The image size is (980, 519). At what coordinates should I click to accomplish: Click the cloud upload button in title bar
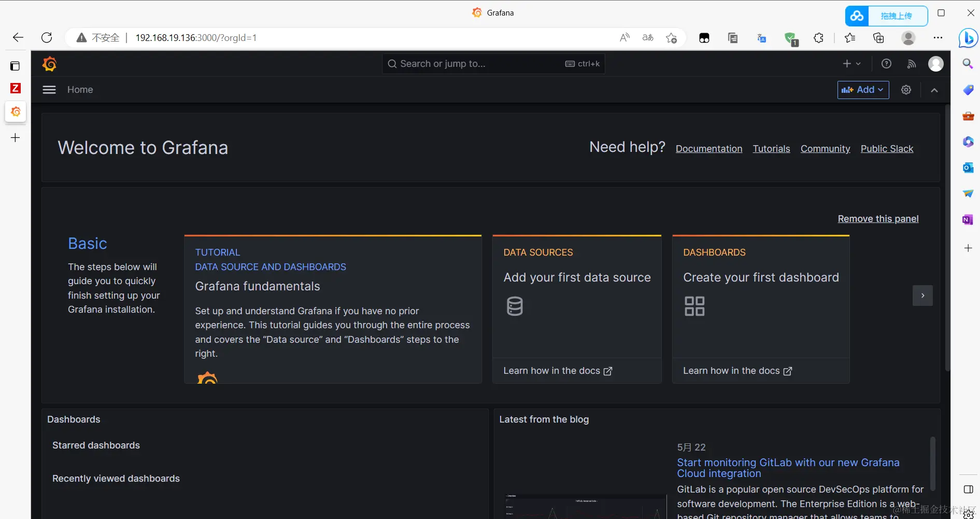click(x=886, y=16)
